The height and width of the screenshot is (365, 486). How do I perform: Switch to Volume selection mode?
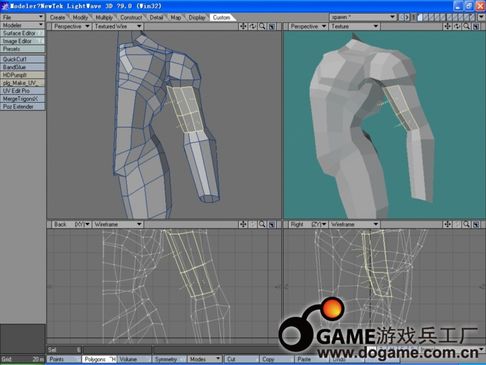[x=134, y=359]
